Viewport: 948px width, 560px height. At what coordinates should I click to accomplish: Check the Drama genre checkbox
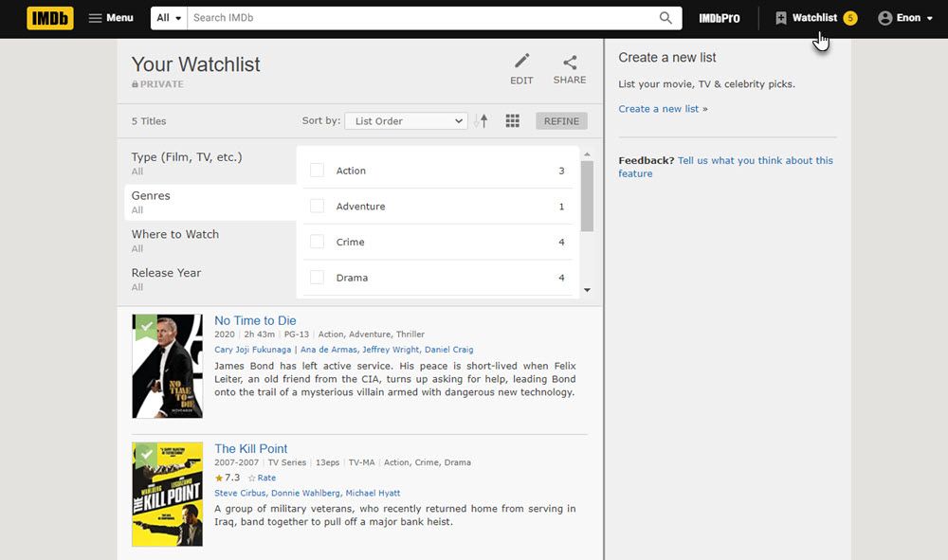pos(317,278)
